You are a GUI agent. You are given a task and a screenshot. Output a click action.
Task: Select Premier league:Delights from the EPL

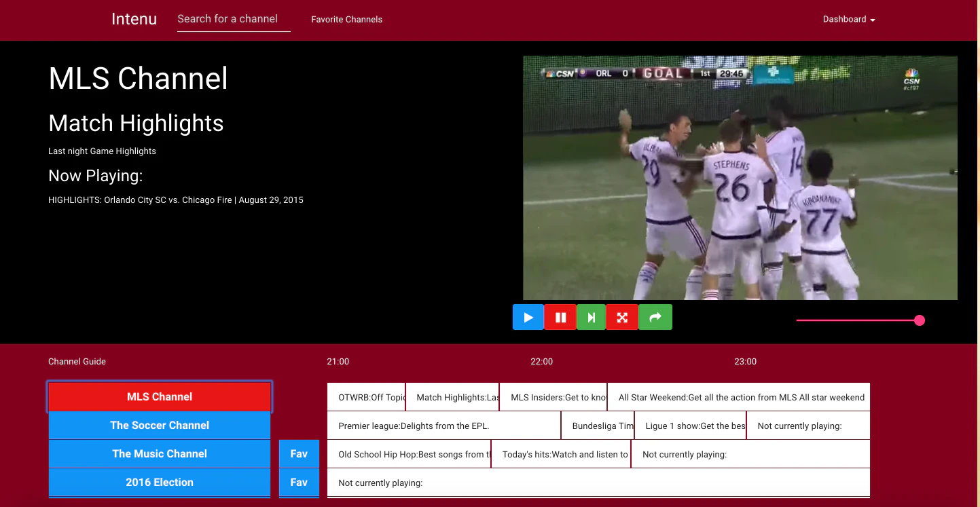point(444,426)
